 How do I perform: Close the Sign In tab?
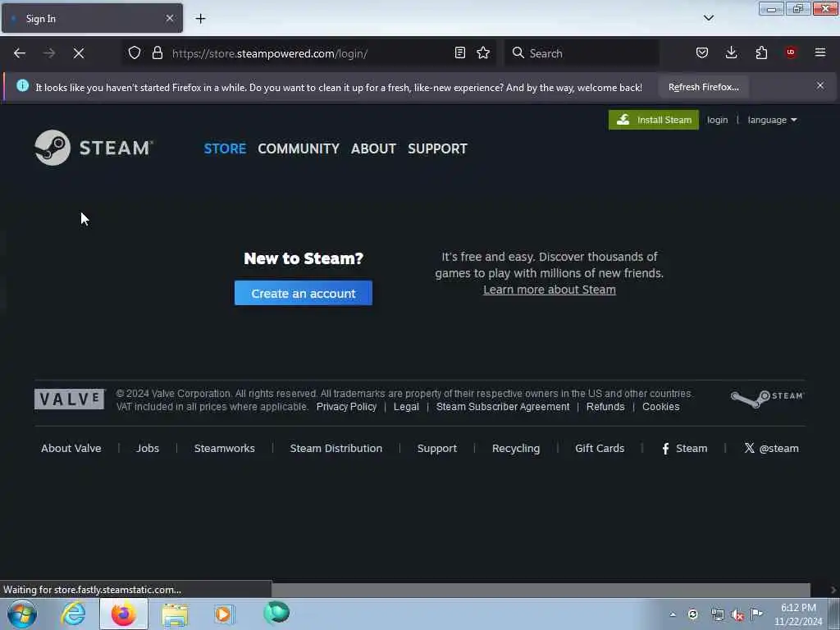169,18
